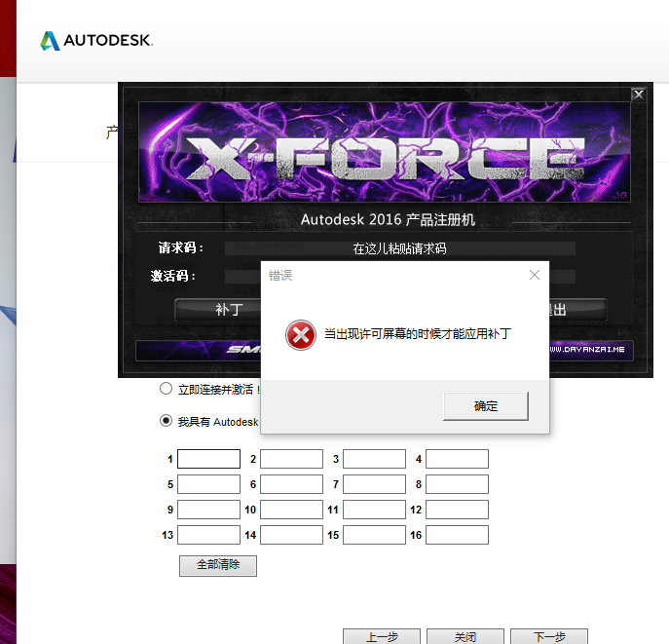Select 我具有 Autodesk activation code radio option
Viewport: 669px width, 644px height.
[x=166, y=421]
